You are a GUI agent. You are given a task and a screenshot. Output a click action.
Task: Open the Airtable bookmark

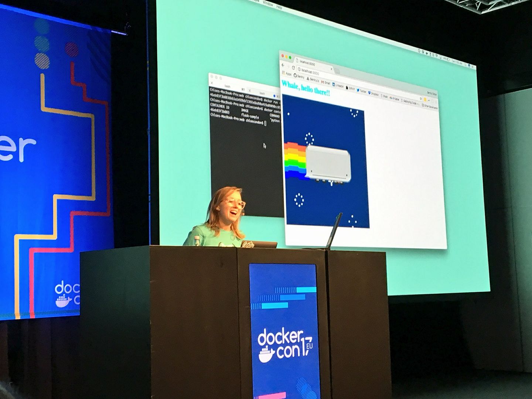pyautogui.click(x=394, y=98)
